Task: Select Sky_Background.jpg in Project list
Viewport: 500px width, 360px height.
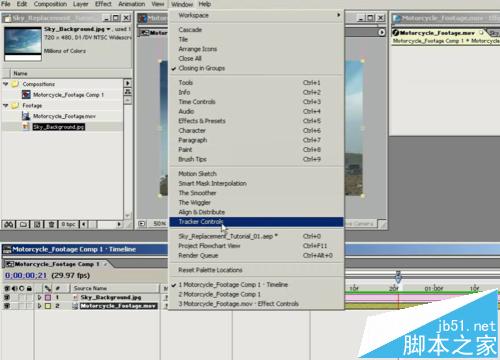Action: click(59, 127)
